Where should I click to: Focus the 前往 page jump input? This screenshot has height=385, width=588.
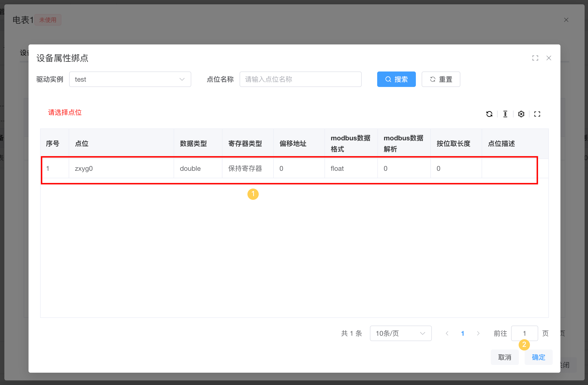[x=524, y=333]
